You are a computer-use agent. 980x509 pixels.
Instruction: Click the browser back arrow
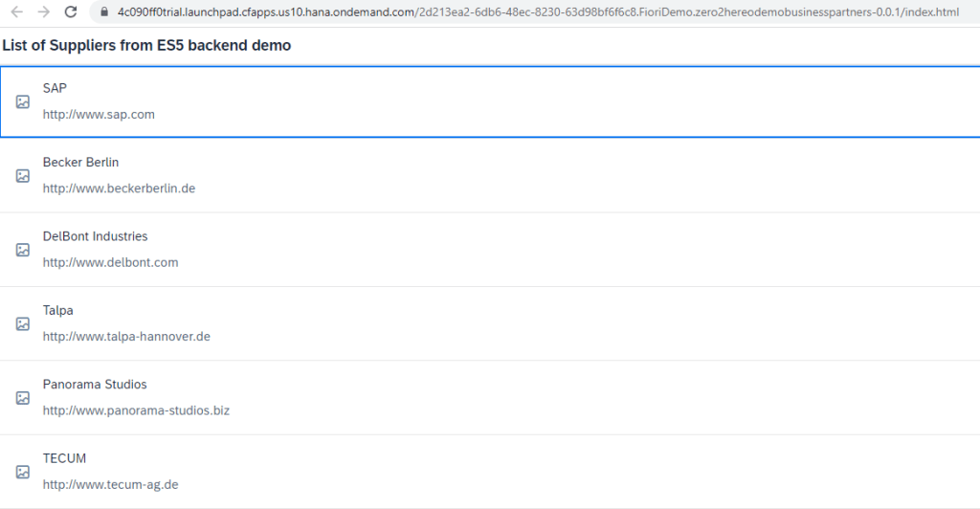coord(16,12)
